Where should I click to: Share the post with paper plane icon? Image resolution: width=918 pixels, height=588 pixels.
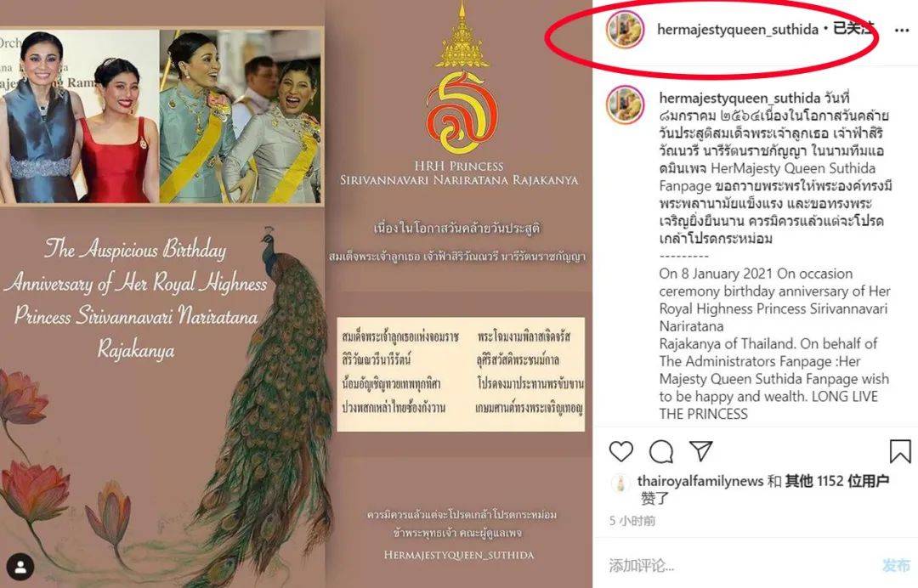click(700, 450)
